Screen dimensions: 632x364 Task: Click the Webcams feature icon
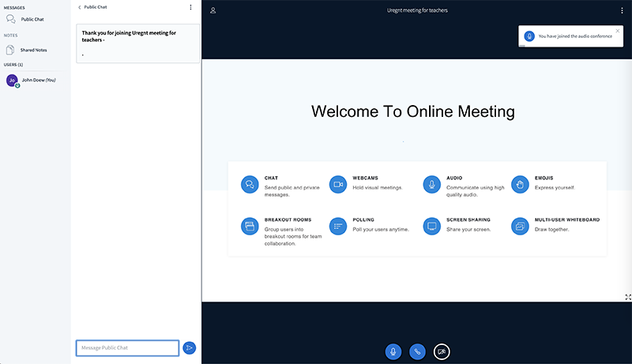[x=338, y=184]
